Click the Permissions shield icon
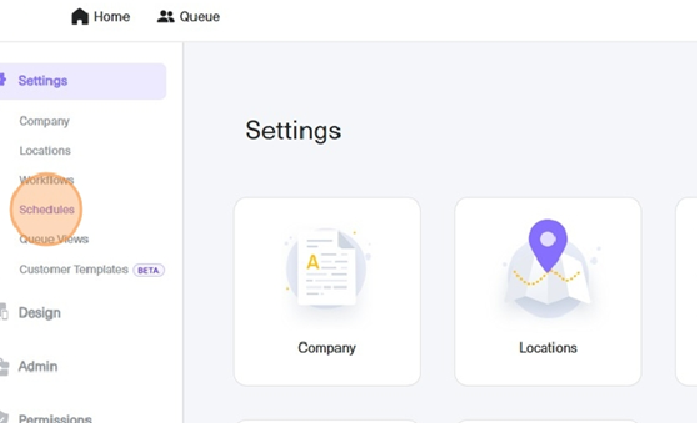The height and width of the screenshot is (423, 697). pos(4,418)
